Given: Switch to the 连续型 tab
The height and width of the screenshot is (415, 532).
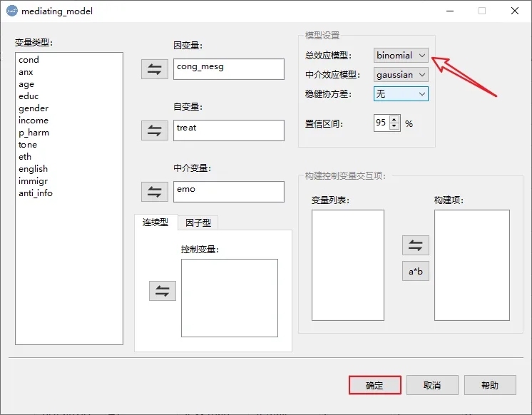Looking at the screenshot, I should coord(155,222).
